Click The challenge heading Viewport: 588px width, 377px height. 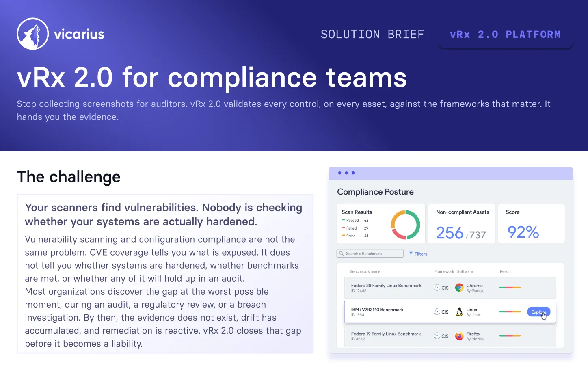pyautogui.click(x=69, y=177)
